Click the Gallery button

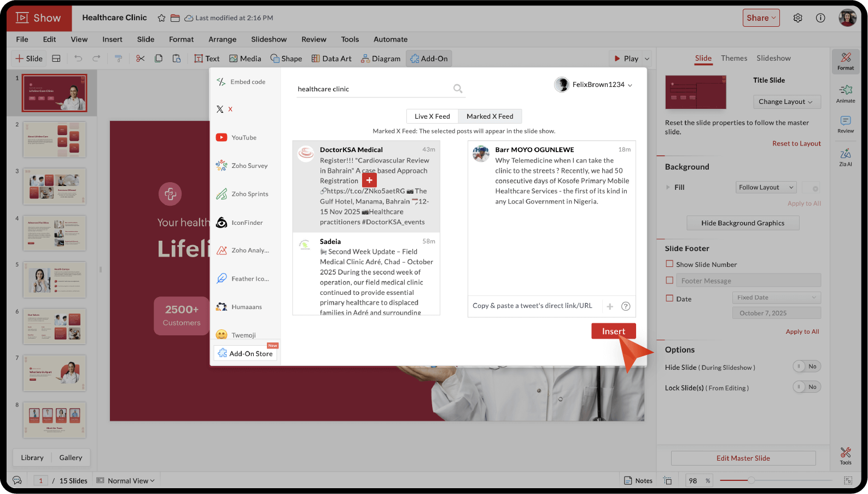(71, 458)
